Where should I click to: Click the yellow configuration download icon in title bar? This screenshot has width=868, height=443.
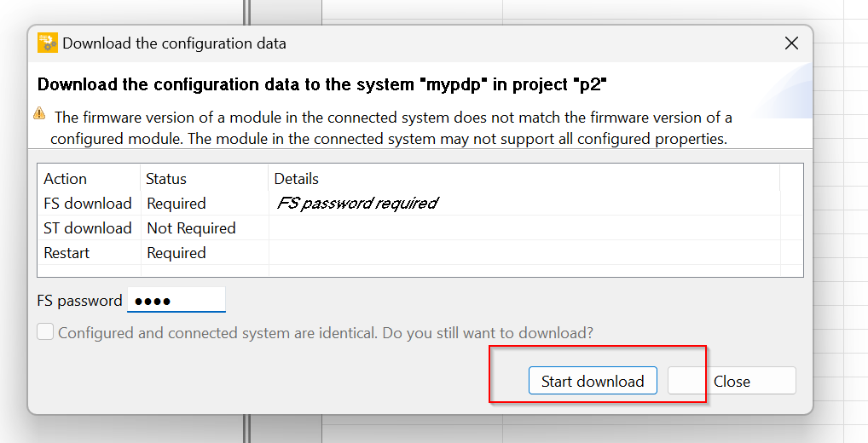tap(48, 43)
